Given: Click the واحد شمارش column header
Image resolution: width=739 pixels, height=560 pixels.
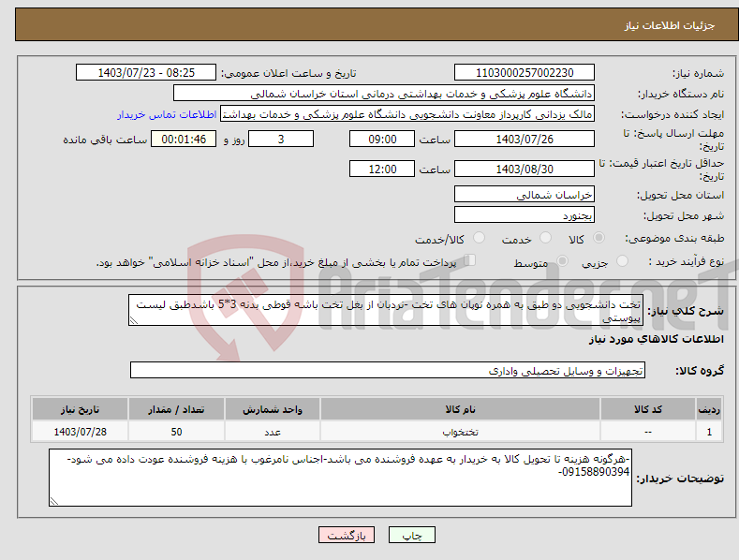Looking at the screenshot, I should coord(273,409).
